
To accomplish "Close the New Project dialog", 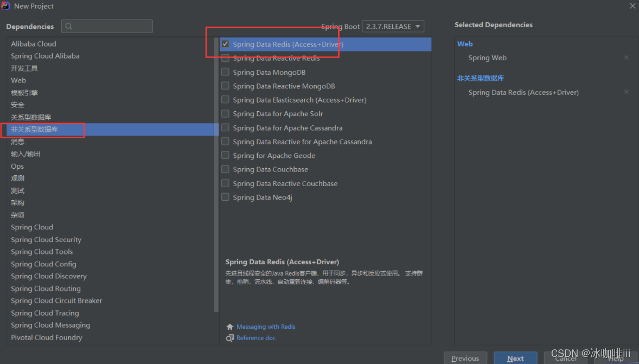I will pyautogui.click(x=632, y=6).
